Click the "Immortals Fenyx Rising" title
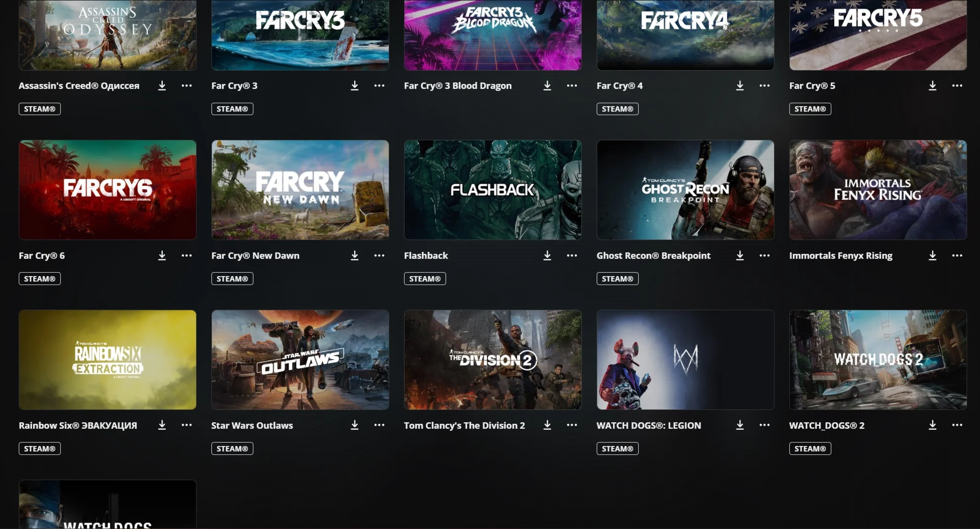Screen dimensions: 980x529 [x=841, y=255]
